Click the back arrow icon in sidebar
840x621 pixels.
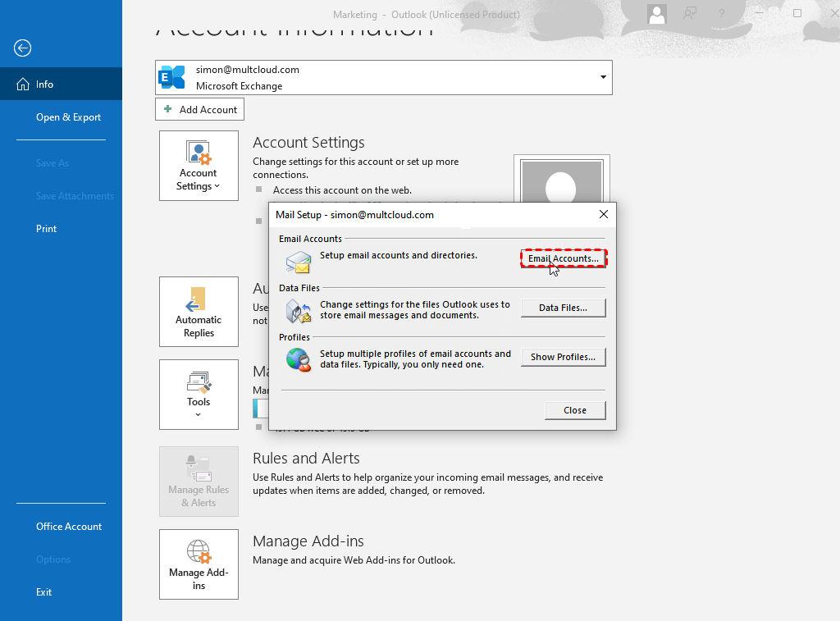coord(22,48)
